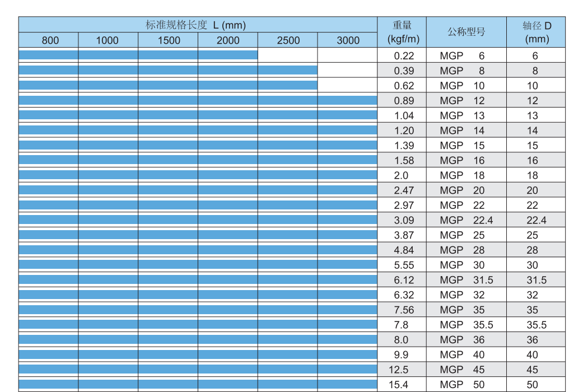Select the MGP 6 model cell

tap(466, 55)
